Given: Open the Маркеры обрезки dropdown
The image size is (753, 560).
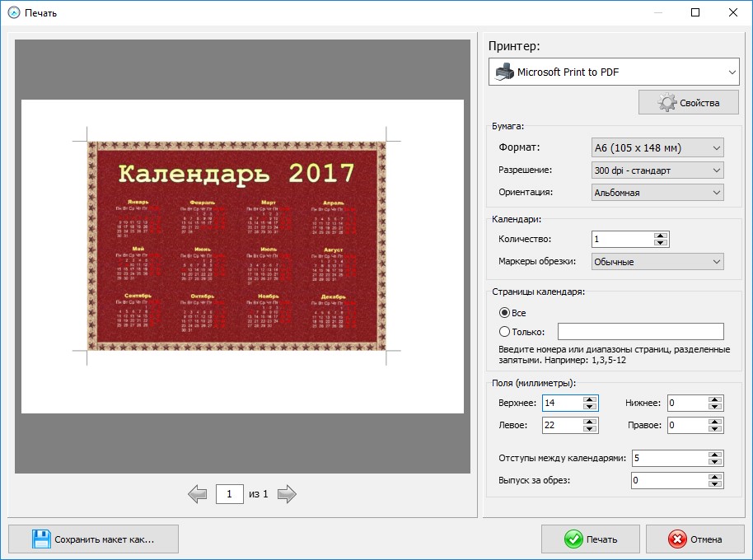Looking at the screenshot, I should tap(657, 262).
